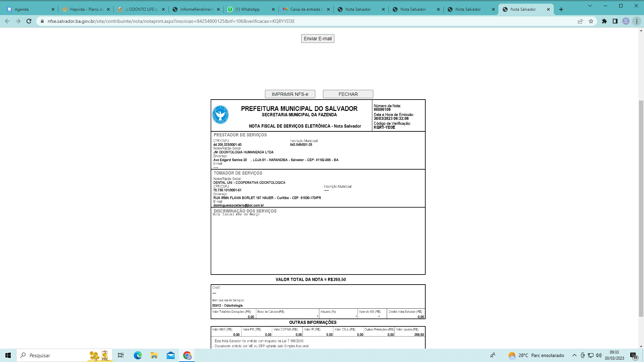This screenshot has width=644, height=362.
Task: Open the Chrome extensions puzzle icon
Action: pyautogui.click(x=604, y=21)
